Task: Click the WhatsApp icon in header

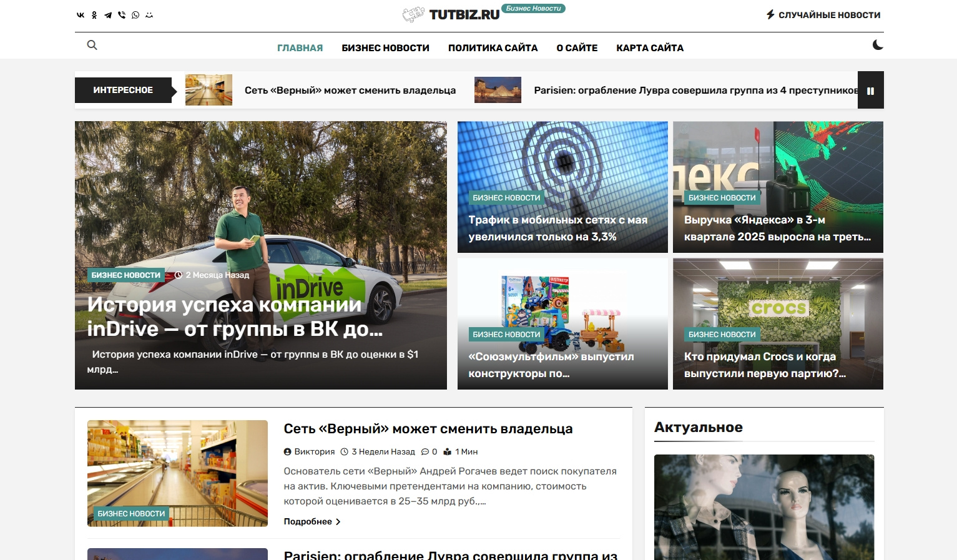Action: pyautogui.click(x=135, y=15)
